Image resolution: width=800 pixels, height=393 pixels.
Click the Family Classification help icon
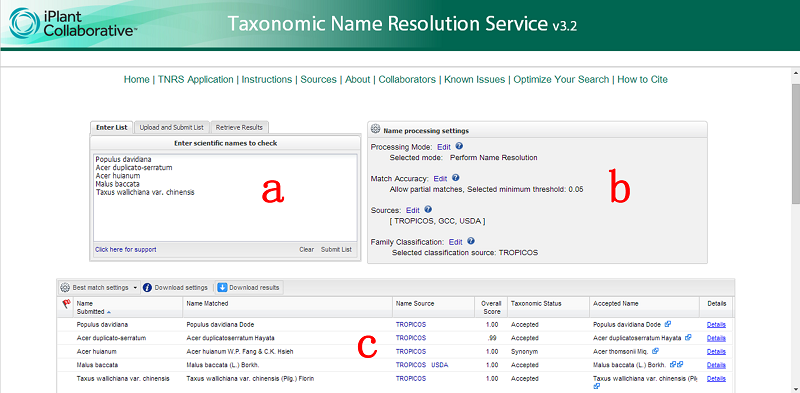[x=470, y=241]
